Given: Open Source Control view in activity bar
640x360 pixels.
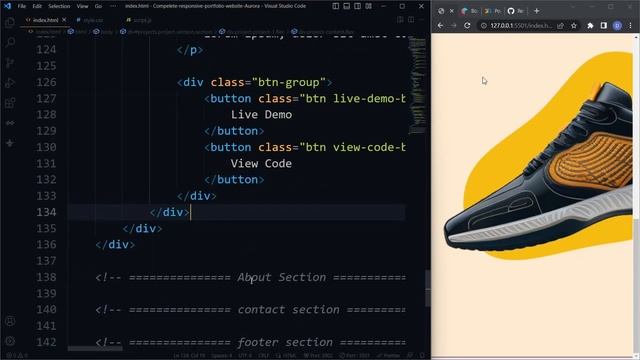Looking at the screenshot, I should pos(10,62).
